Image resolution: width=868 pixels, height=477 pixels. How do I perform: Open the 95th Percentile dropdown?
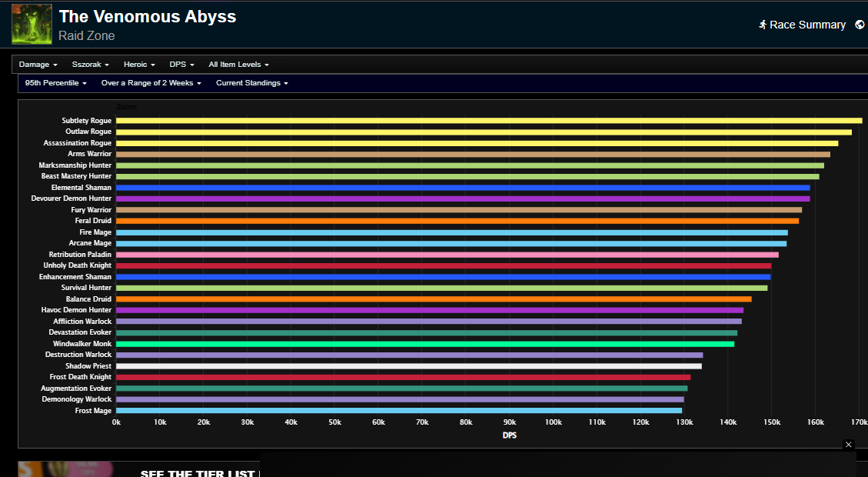pos(56,83)
